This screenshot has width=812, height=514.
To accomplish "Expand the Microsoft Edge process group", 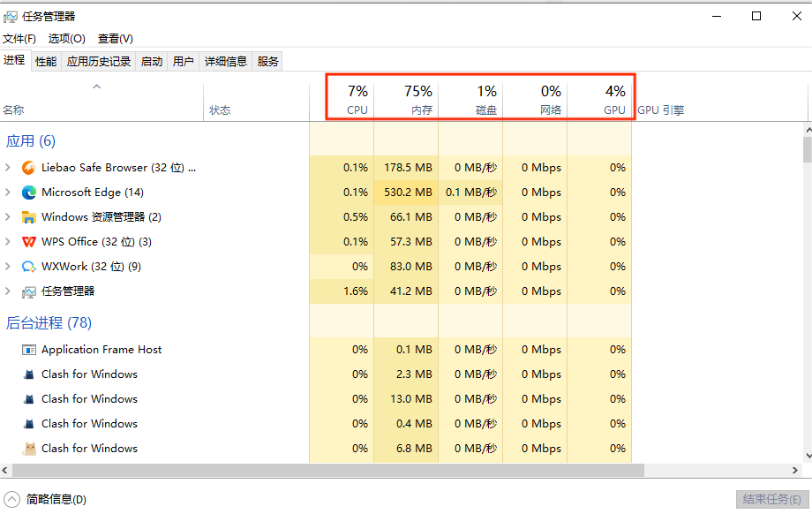I will click(8, 193).
